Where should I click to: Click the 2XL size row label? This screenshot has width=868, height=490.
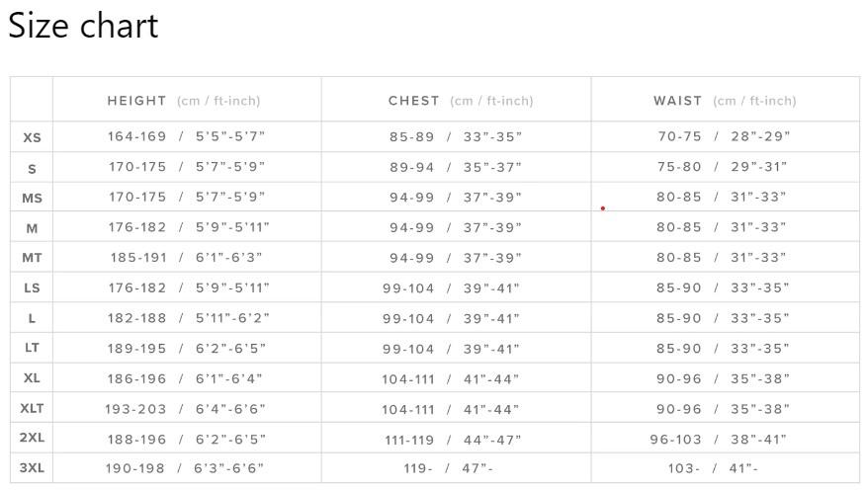click(32, 438)
